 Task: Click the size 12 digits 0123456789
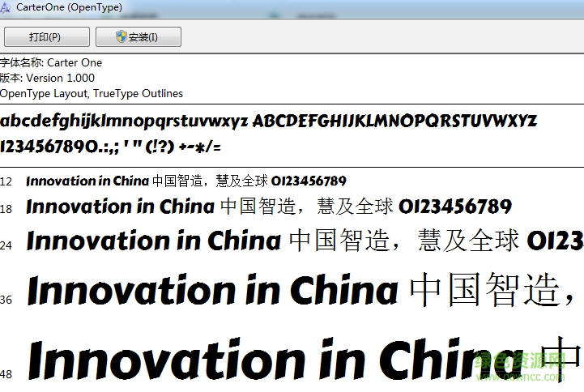tap(309, 181)
